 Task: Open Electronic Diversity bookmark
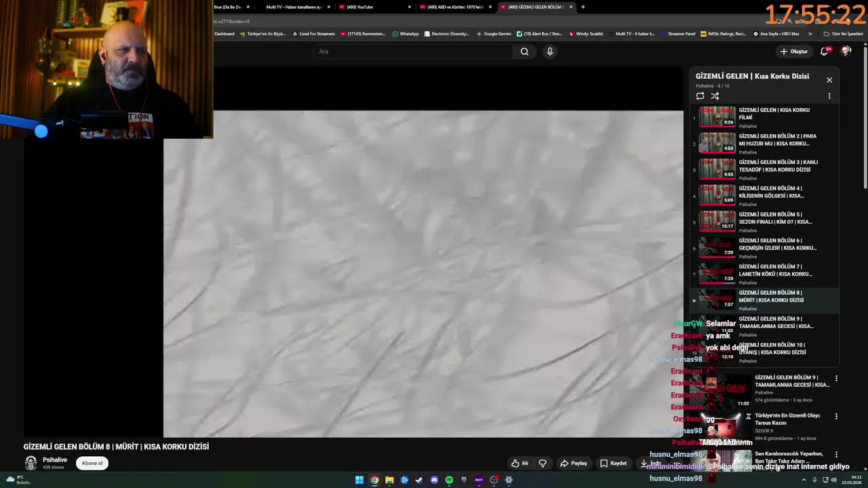pos(446,34)
